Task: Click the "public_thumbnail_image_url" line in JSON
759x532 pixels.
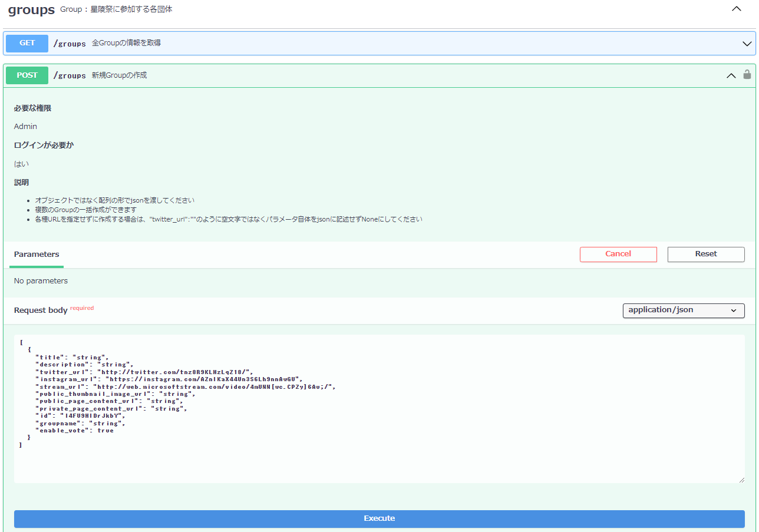Action: coord(114,394)
